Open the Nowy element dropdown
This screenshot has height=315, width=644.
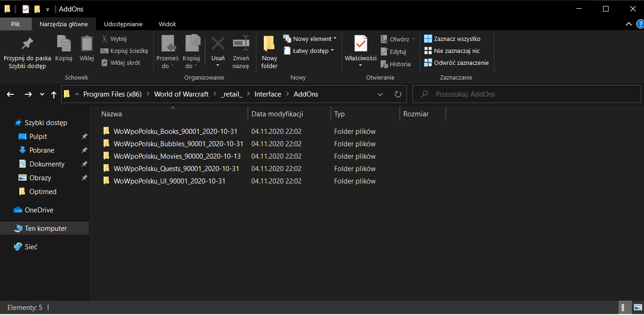click(x=310, y=39)
